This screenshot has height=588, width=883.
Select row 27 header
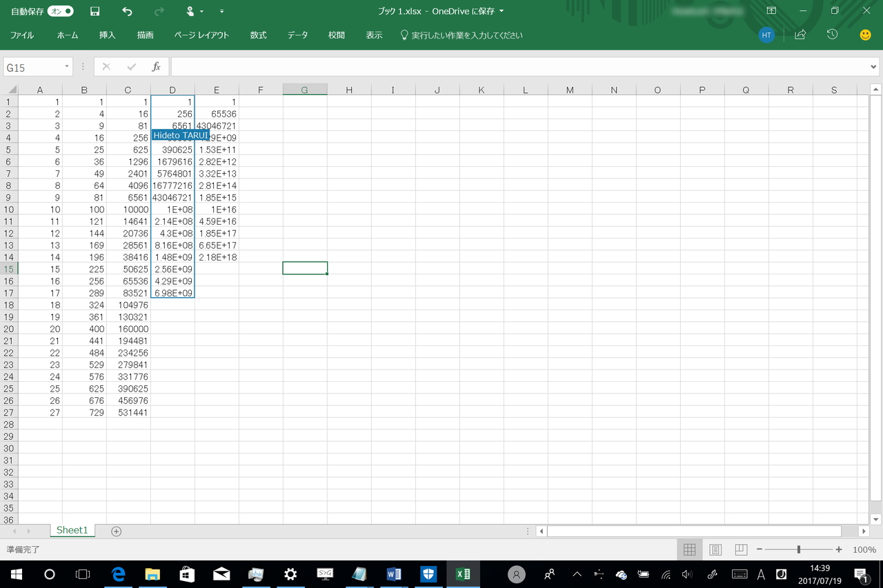pos(9,412)
